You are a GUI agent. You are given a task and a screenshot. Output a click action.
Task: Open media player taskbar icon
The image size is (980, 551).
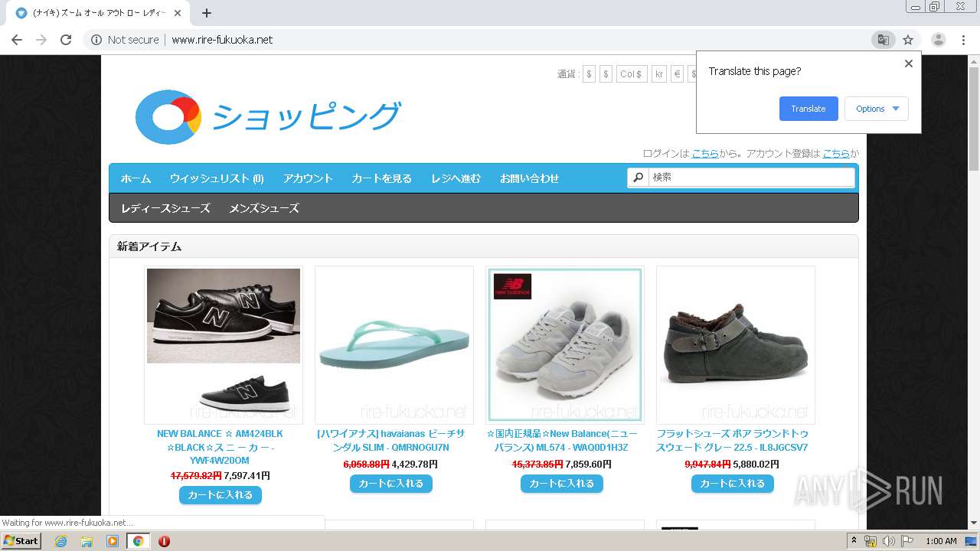(113, 541)
